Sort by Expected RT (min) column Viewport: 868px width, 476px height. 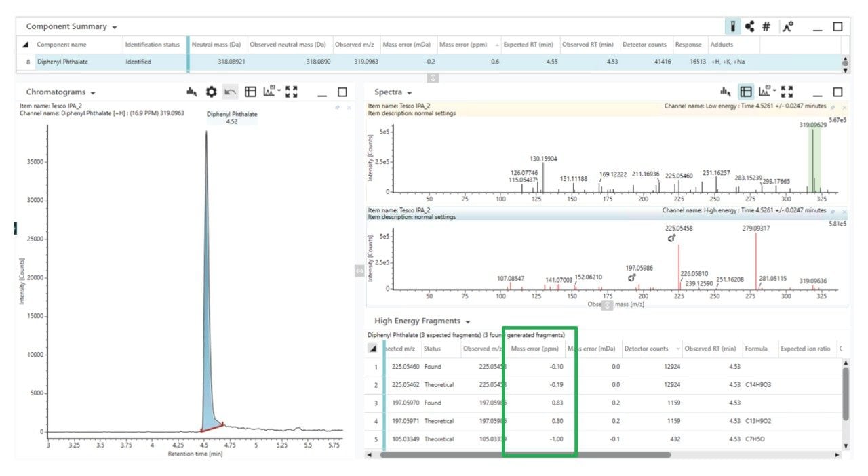point(529,45)
